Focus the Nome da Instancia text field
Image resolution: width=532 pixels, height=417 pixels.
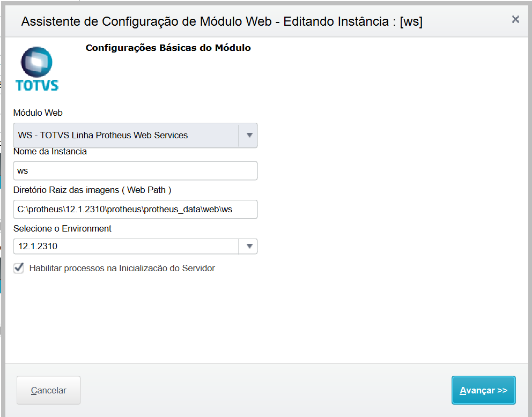(135, 171)
